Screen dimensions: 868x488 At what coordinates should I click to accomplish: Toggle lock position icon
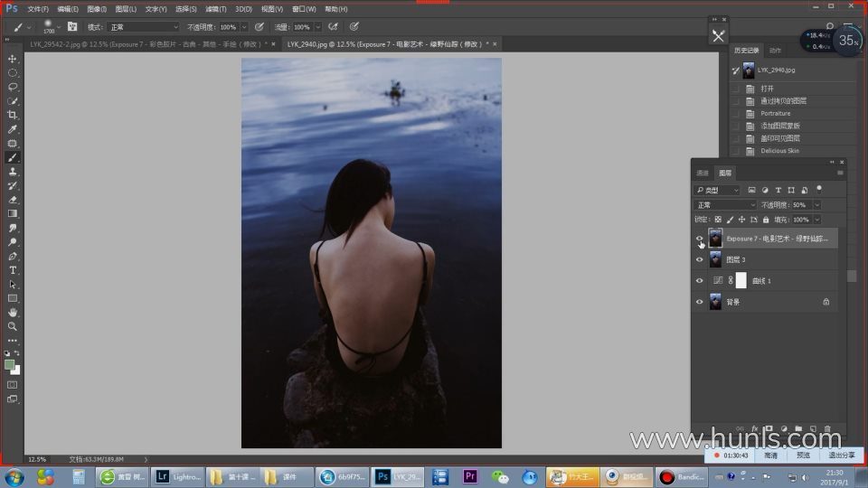pos(741,220)
